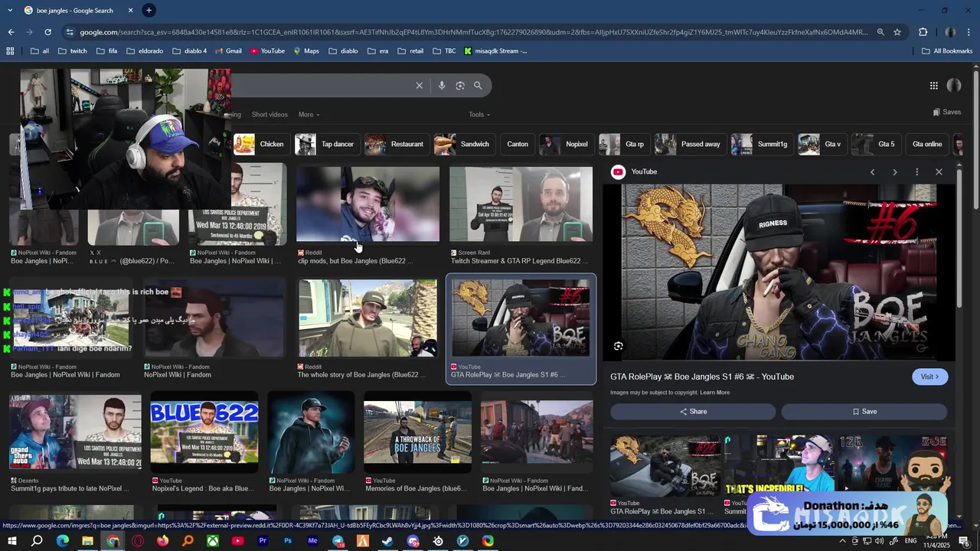Viewport: 980px width, 551px height.
Task: Filter images by Nopixel chip
Action: (x=565, y=144)
